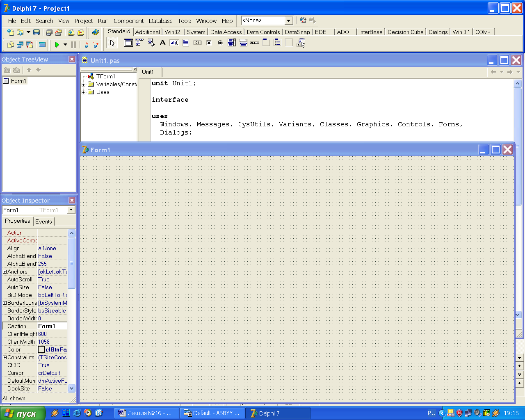
Task: Click Add file to project icon
Action: point(71,32)
